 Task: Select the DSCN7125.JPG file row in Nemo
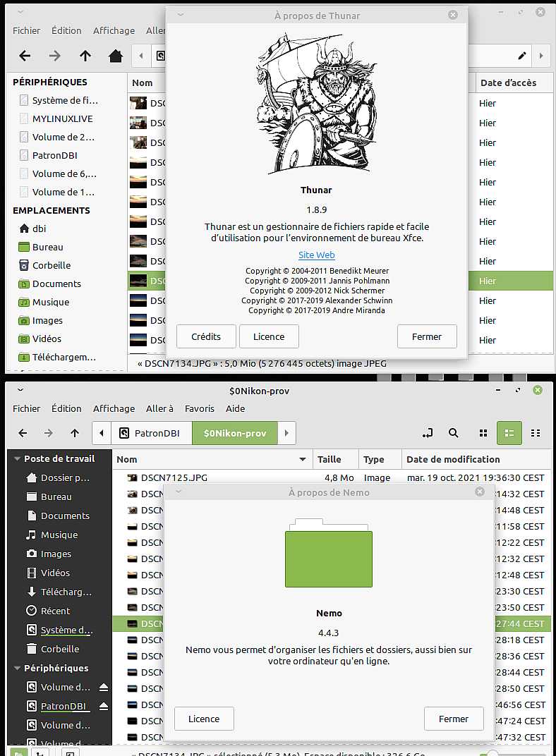tap(332, 478)
